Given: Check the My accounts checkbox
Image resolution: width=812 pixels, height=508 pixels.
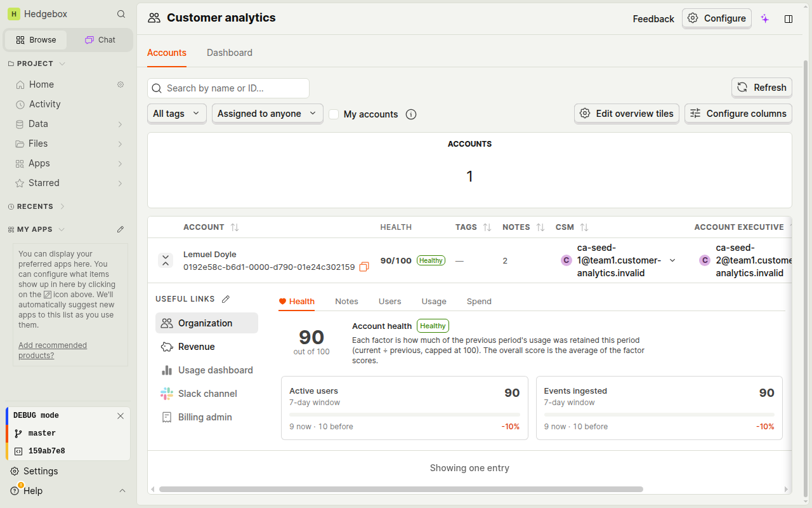Looking at the screenshot, I should click(x=334, y=114).
